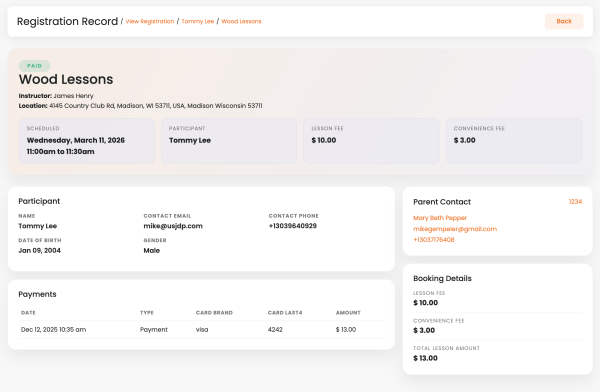This screenshot has height=392, width=600.
Task: Click date of birth Jan 09, 2004
Action: 39,250
